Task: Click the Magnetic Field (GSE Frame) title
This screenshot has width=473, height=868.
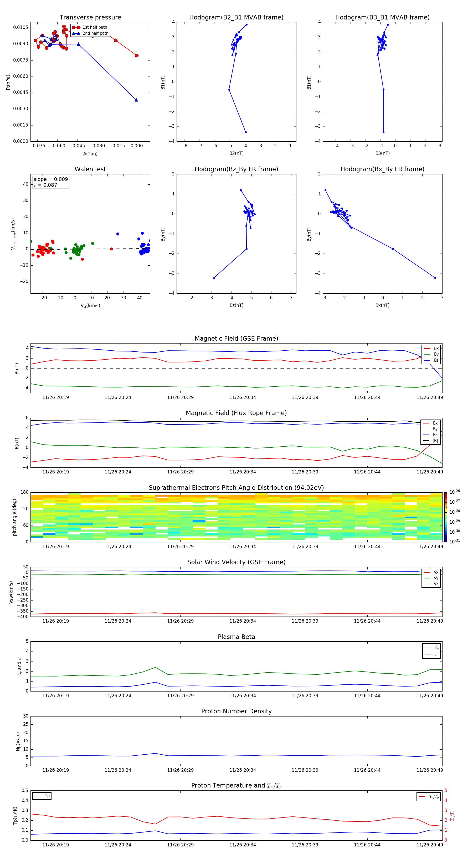Action: click(236, 338)
